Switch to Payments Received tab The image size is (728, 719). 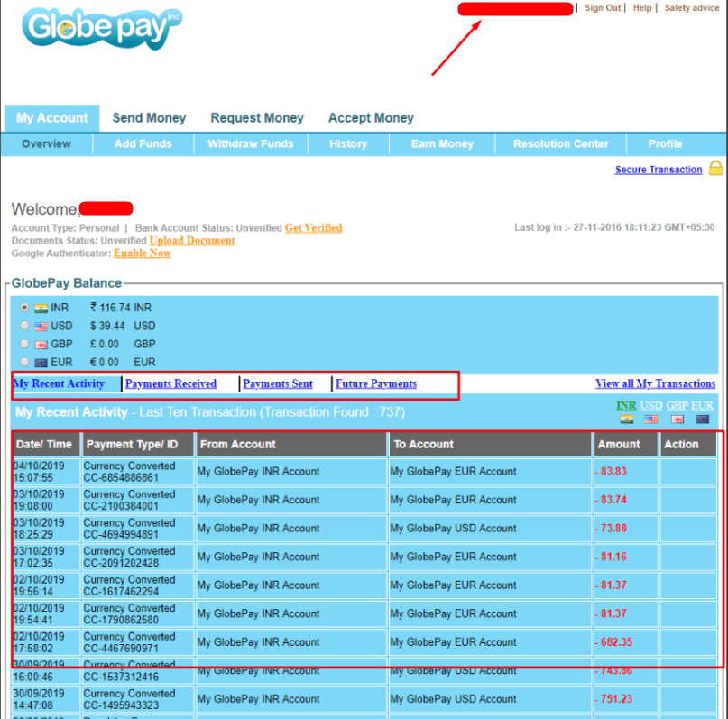click(x=170, y=383)
